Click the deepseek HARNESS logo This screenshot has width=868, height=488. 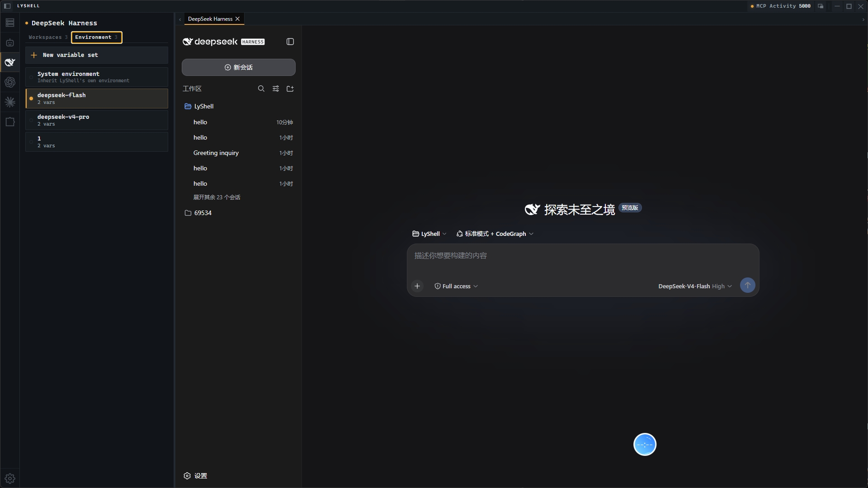click(x=223, y=42)
